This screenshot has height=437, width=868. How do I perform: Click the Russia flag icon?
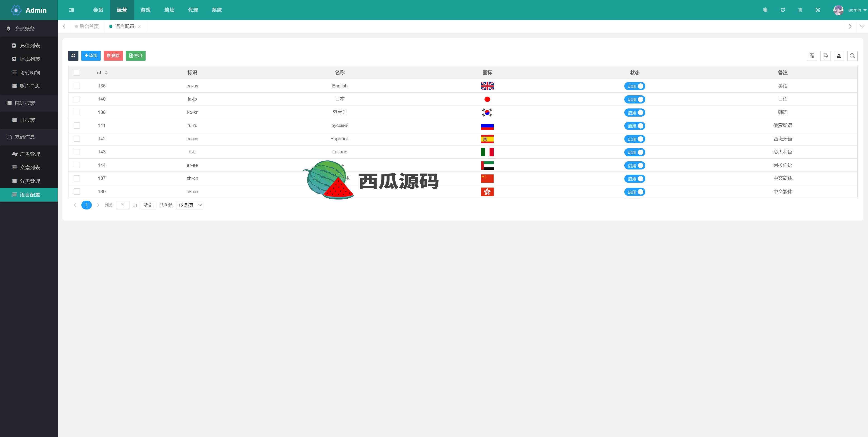487,126
